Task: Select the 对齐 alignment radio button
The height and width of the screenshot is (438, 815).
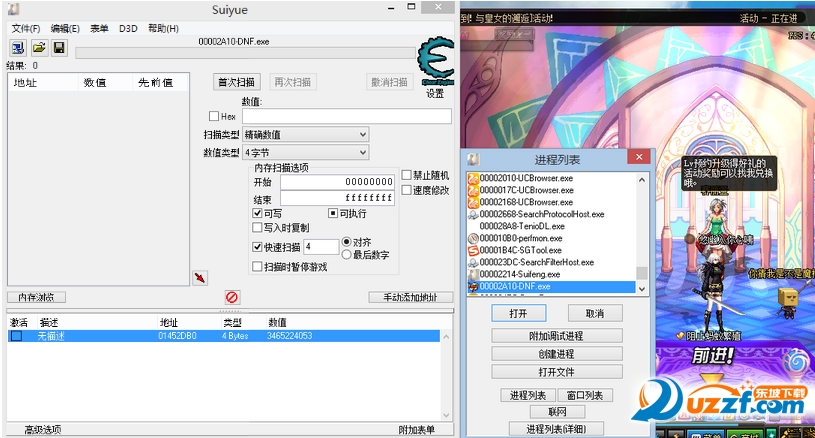Action: (347, 242)
